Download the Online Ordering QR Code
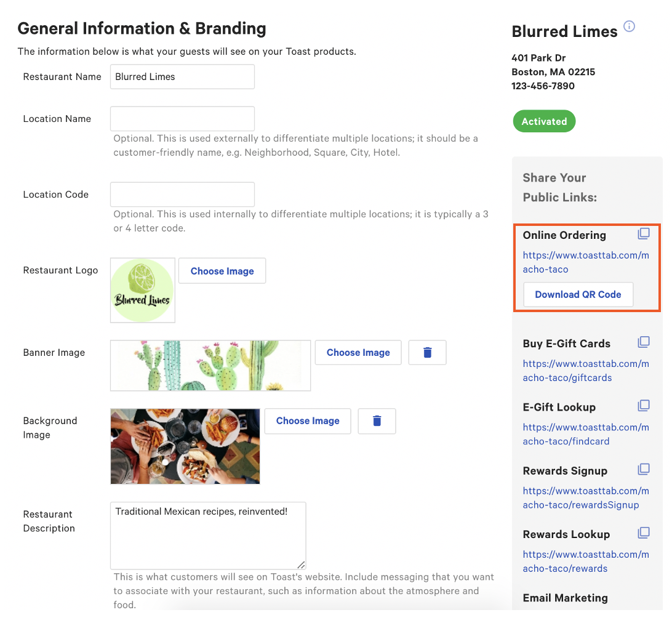672x623 pixels. (x=578, y=294)
